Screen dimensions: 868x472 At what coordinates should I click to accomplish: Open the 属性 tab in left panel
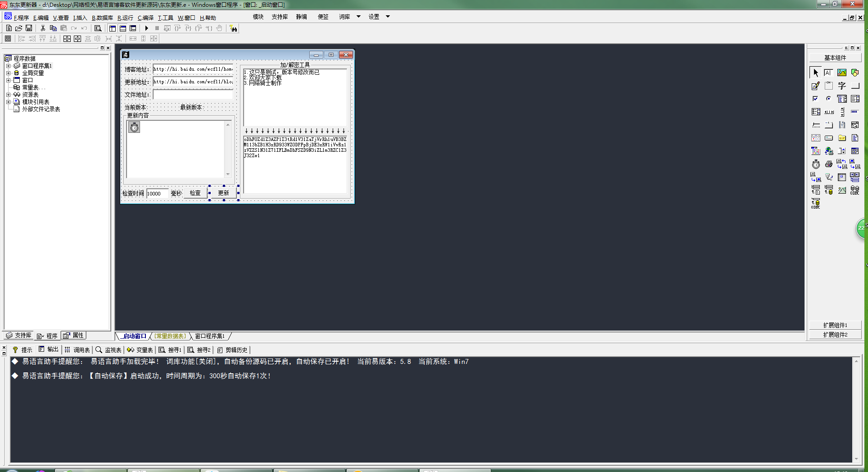73,336
